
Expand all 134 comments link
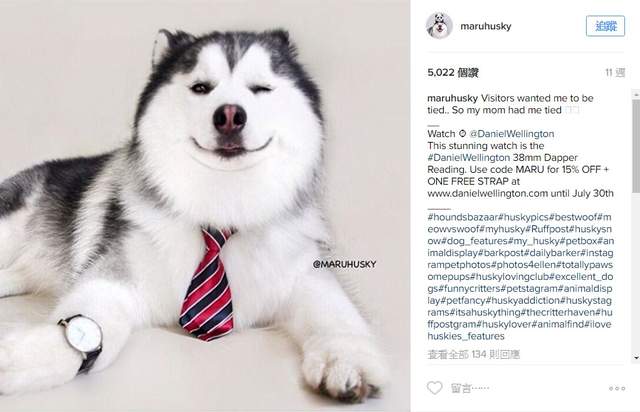point(473,354)
